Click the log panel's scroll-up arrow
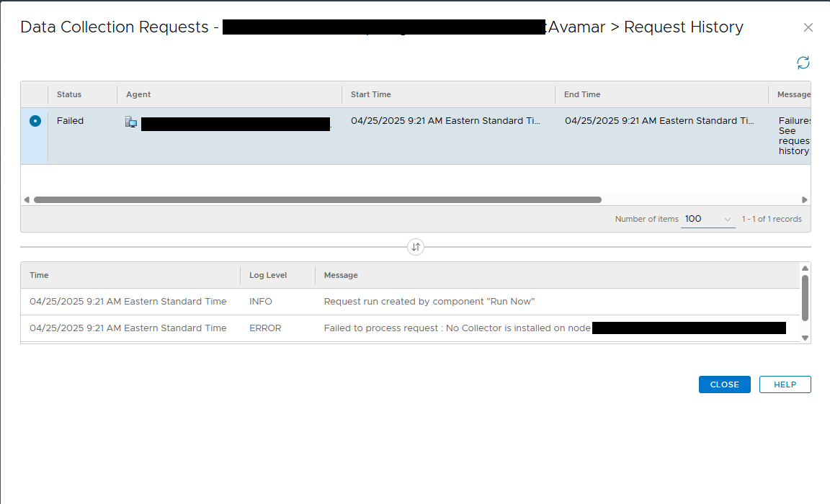Viewport: 830px width, 504px height. tap(806, 266)
